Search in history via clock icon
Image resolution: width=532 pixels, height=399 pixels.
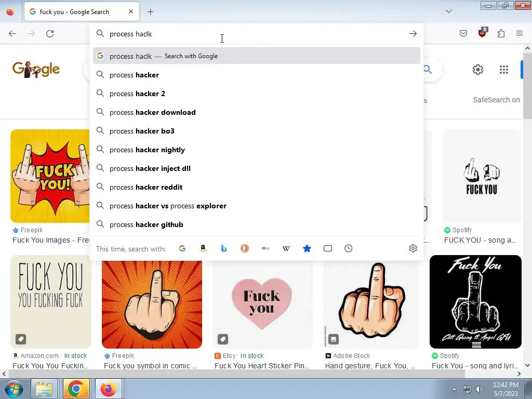[x=349, y=248]
